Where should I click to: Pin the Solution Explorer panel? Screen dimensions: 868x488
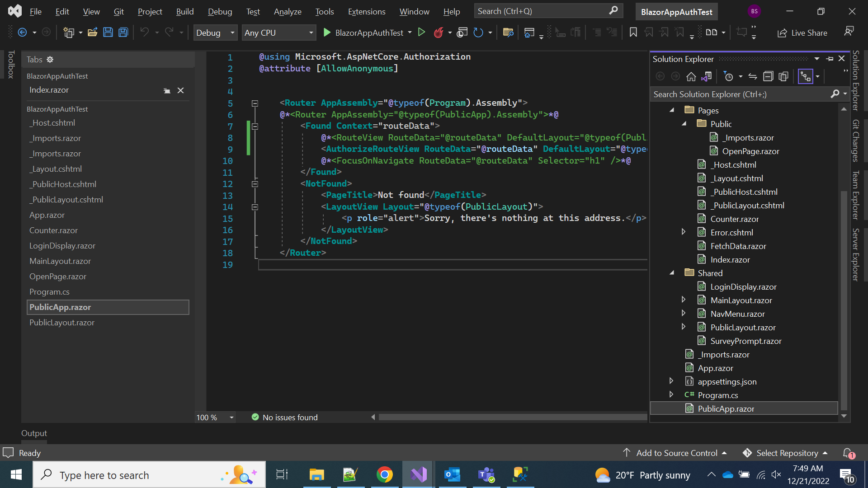coord(830,59)
